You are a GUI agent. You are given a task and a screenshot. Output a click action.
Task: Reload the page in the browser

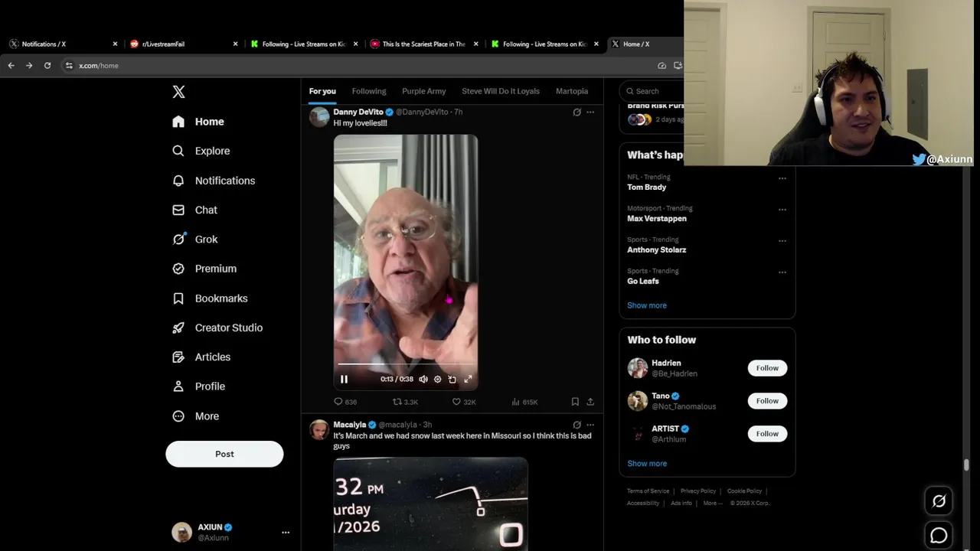47,66
